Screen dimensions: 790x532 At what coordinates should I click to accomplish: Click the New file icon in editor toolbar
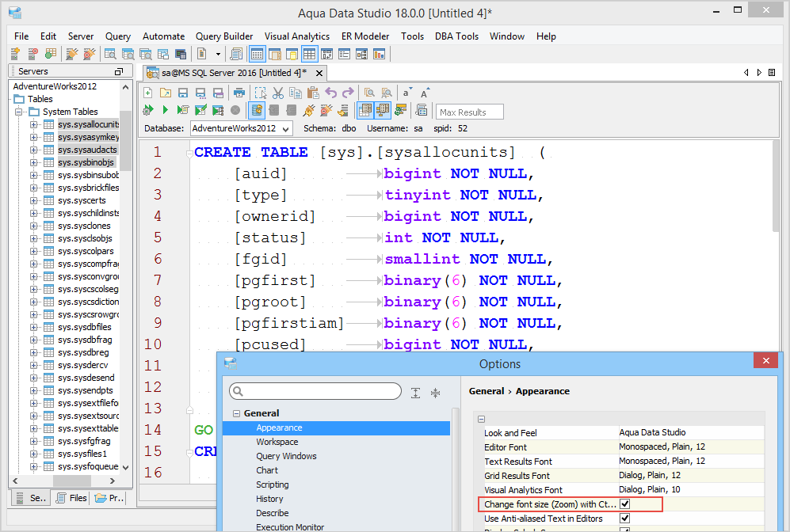coord(148,93)
